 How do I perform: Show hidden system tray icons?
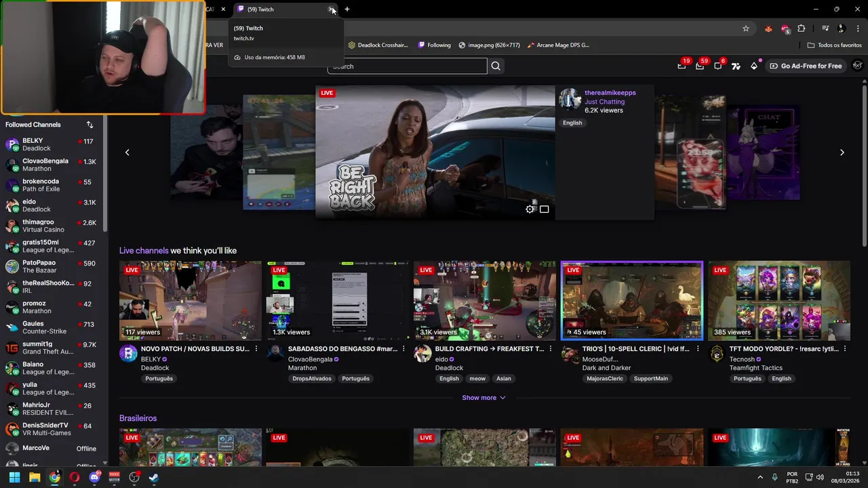click(x=759, y=477)
